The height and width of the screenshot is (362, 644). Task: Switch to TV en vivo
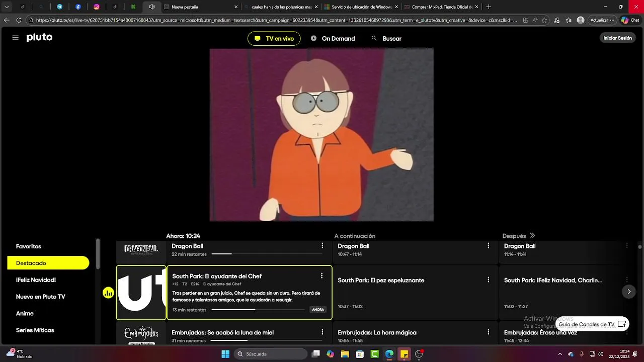coord(274,39)
